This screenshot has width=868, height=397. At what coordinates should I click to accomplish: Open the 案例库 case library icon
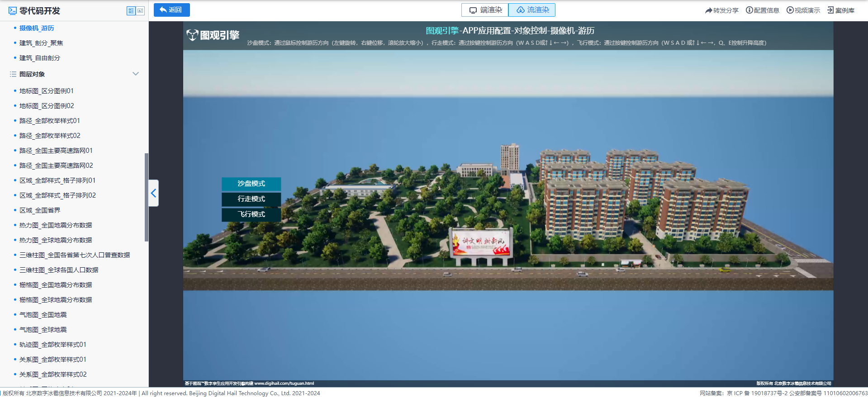[830, 10]
